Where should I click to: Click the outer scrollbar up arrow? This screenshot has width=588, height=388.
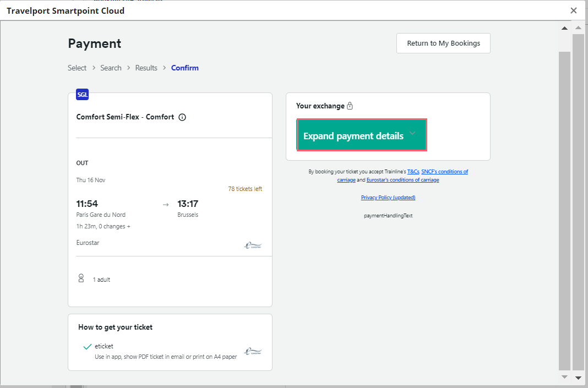(x=578, y=28)
